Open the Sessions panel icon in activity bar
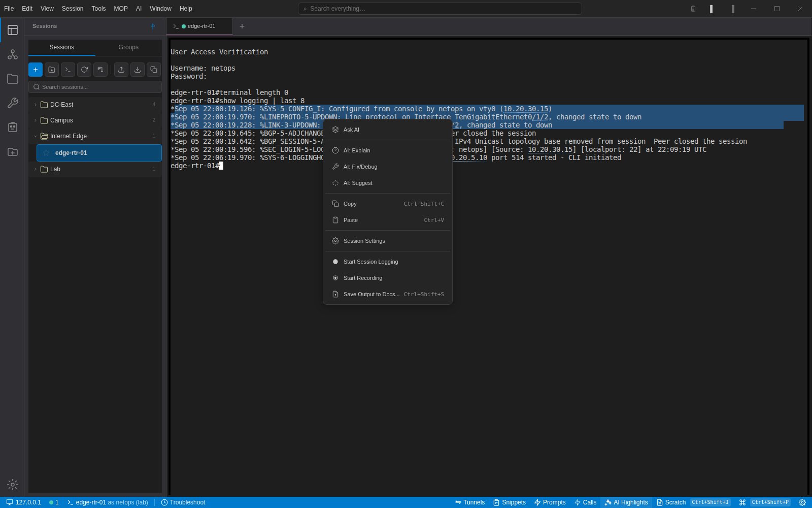The image size is (812, 508). (x=13, y=30)
